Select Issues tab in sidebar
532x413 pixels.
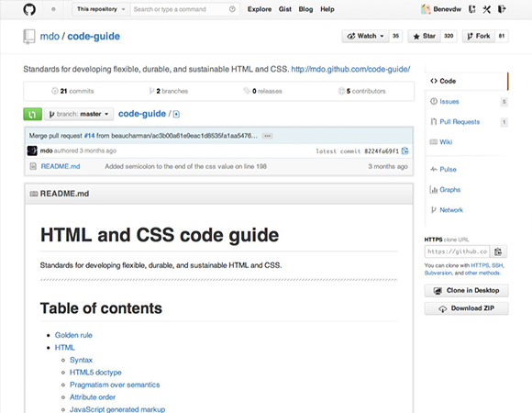click(x=466, y=102)
